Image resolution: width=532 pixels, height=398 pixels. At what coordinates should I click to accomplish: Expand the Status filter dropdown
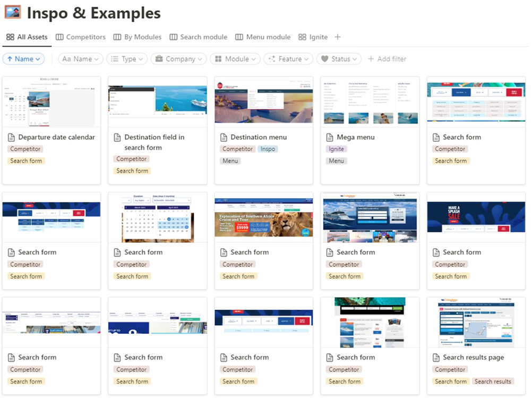coord(339,59)
